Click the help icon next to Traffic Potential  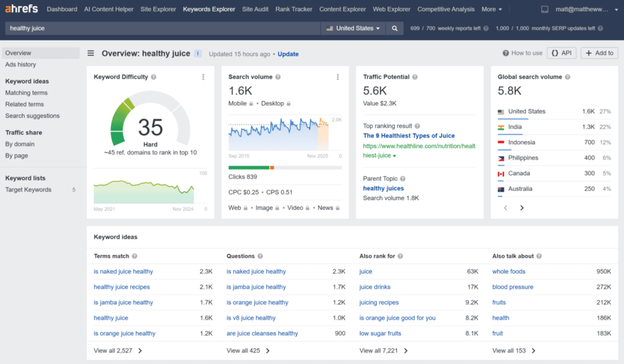click(415, 77)
